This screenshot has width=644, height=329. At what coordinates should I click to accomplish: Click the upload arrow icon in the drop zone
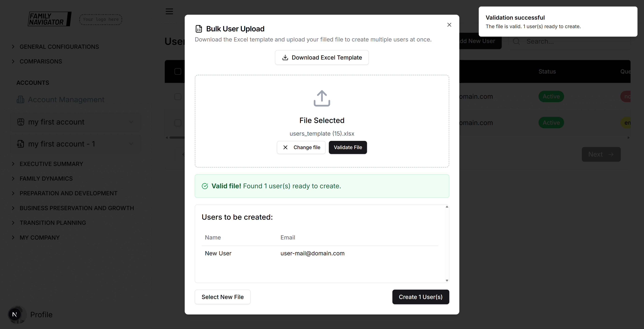[x=322, y=98]
